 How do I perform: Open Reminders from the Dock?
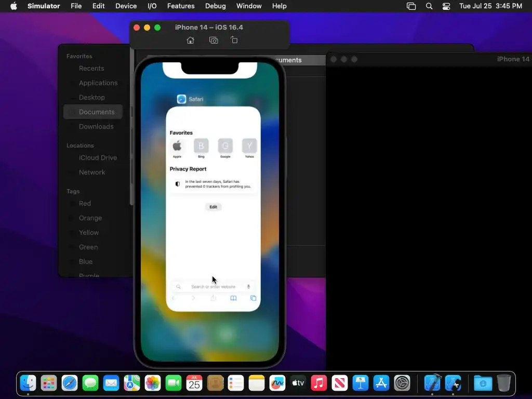click(x=236, y=383)
